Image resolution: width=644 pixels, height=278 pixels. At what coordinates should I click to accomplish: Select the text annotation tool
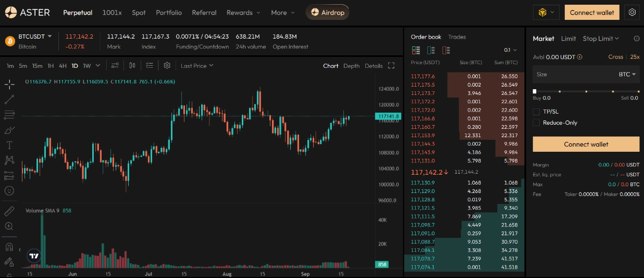(9, 145)
